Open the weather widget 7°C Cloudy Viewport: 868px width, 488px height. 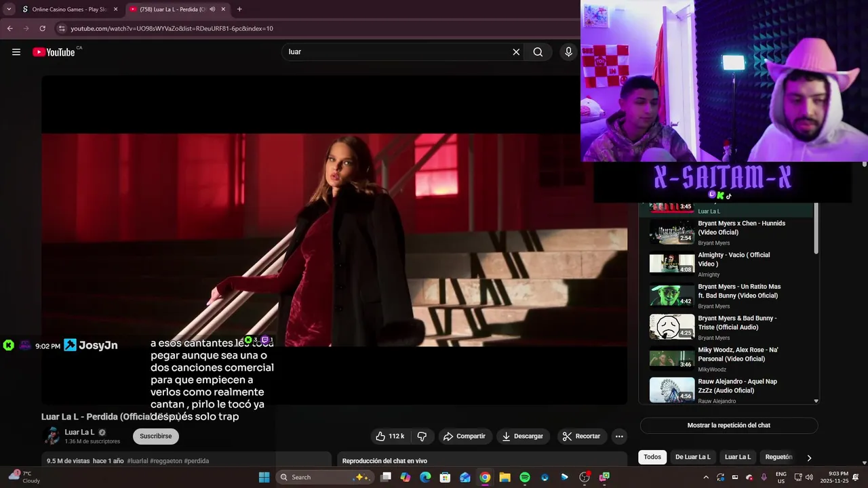pyautogui.click(x=23, y=476)
